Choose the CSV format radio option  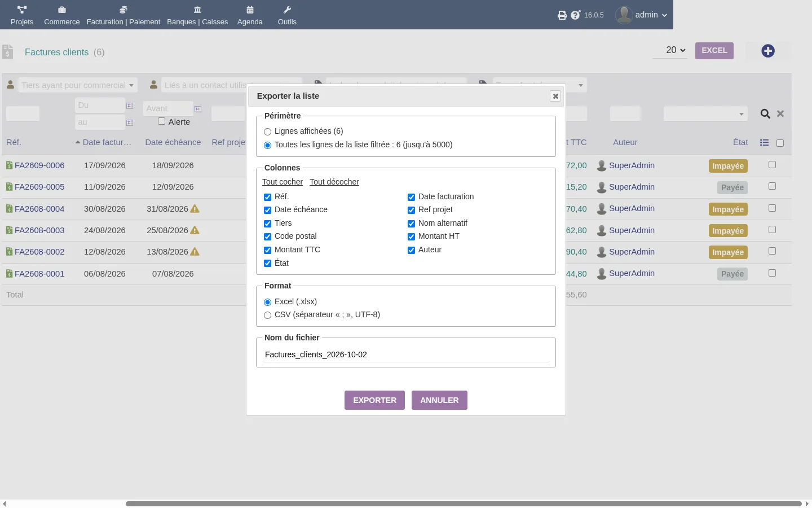(x=268, y=315)
